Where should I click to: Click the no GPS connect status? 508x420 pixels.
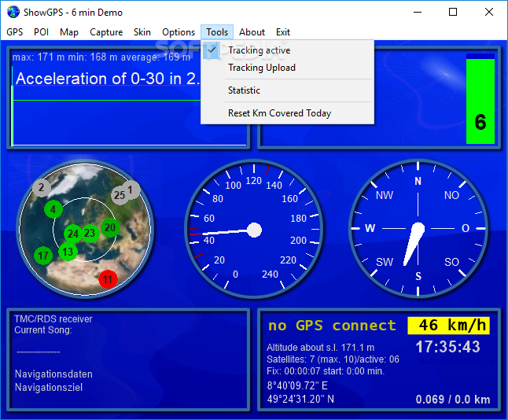click(x=332, y=326)
